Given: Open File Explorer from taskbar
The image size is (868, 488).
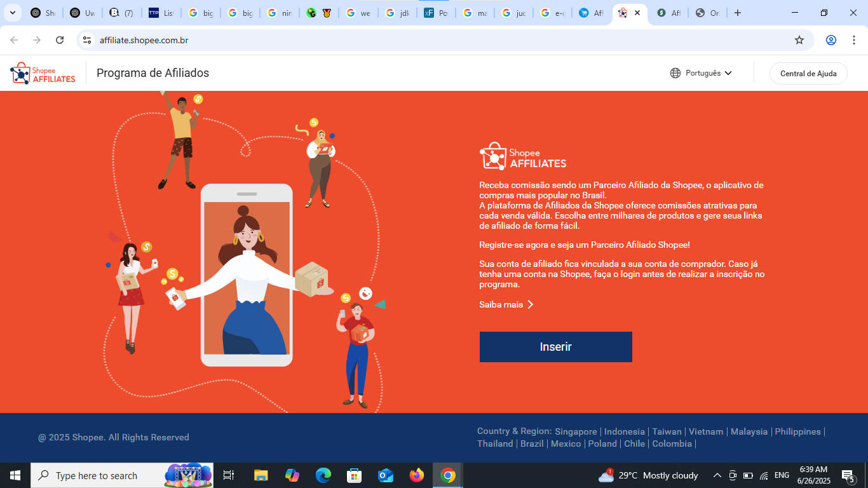Looking at the screenshot, I should 261,475.
